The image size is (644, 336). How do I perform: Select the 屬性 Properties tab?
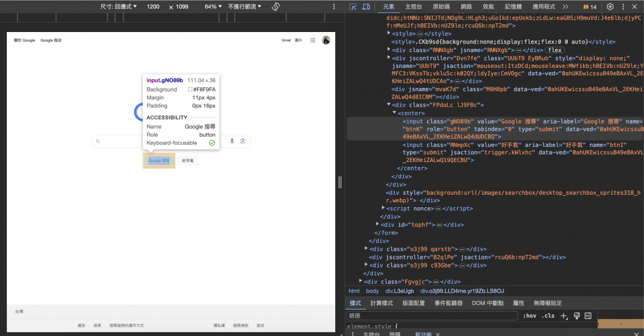click(x=518, y=303)
